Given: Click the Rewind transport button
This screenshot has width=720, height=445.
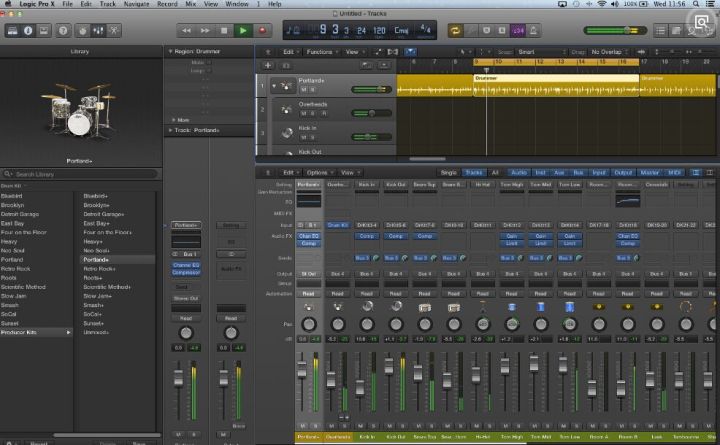Looking at the screenshot, I should coord(187,31).
